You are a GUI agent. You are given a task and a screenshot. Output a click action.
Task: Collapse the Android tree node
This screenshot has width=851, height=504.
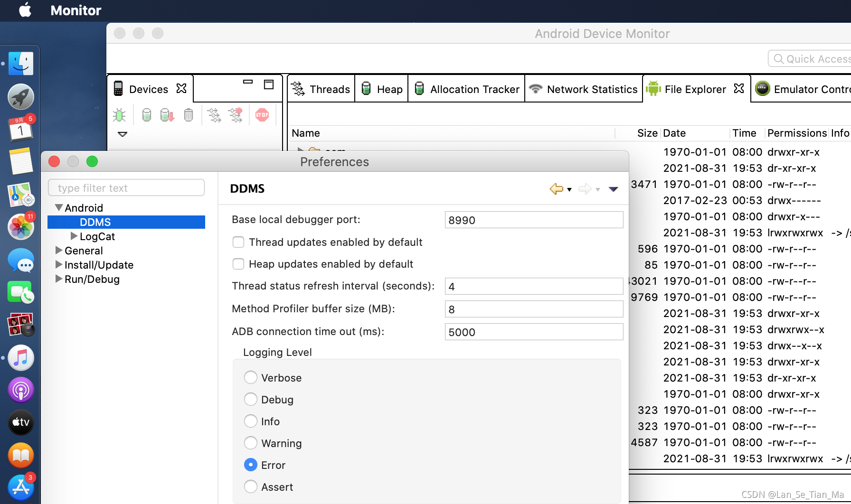click(59, 208)
